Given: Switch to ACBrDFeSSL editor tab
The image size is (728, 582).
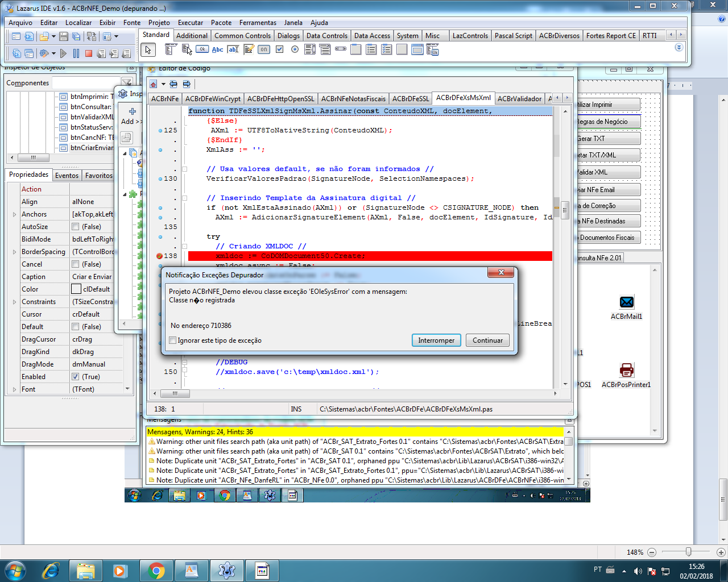Looking at the screenshot, I should coord(411,99).
